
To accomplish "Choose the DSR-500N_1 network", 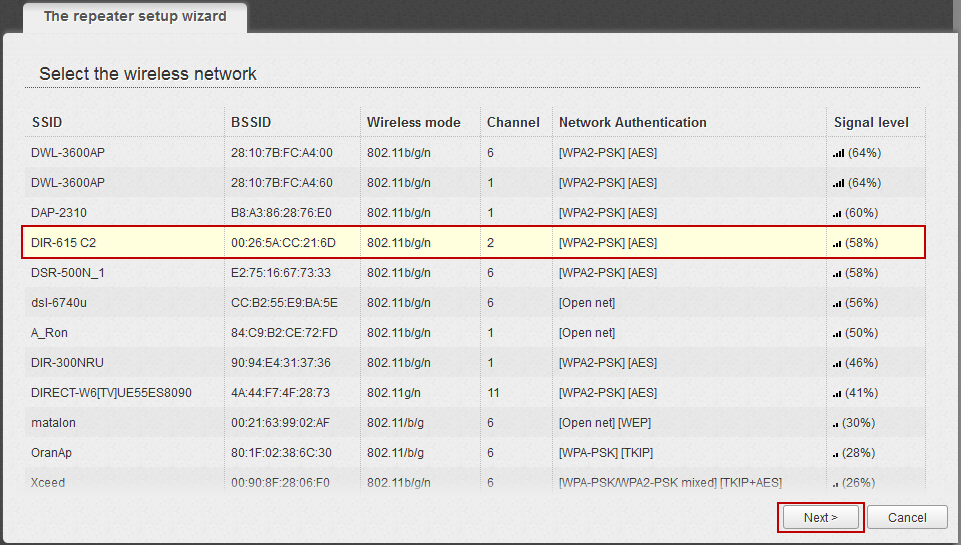I will pos(68,273).
